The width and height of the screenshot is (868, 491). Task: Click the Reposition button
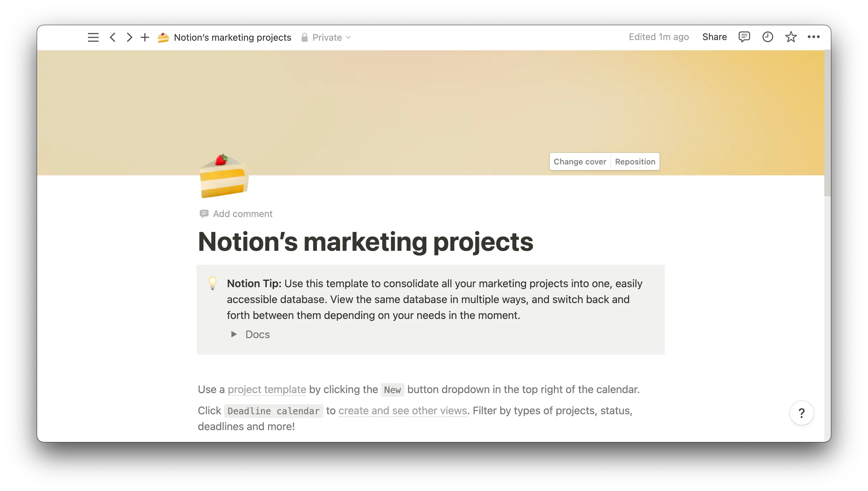(635, 161)
